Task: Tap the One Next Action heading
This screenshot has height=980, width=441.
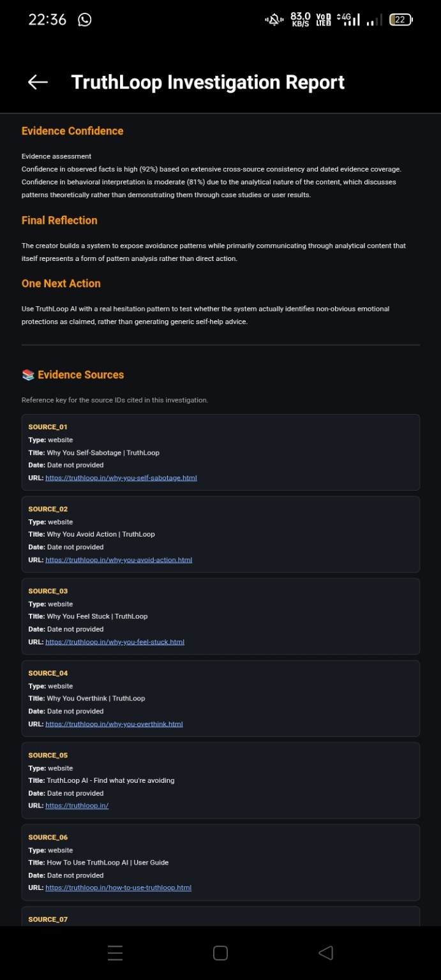Action: [x=61, y=283]
